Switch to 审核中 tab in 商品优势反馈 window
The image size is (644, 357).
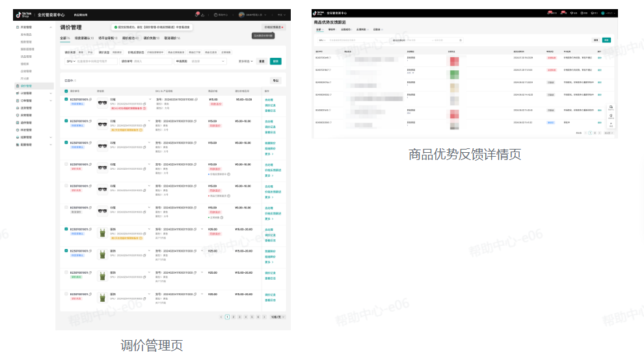332,29
